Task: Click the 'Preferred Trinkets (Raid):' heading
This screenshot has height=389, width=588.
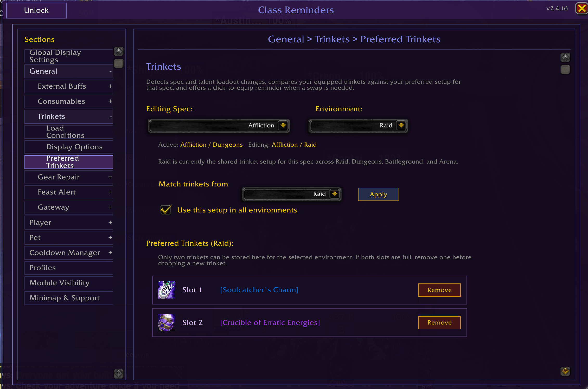Action: click(x=190, y=243)
